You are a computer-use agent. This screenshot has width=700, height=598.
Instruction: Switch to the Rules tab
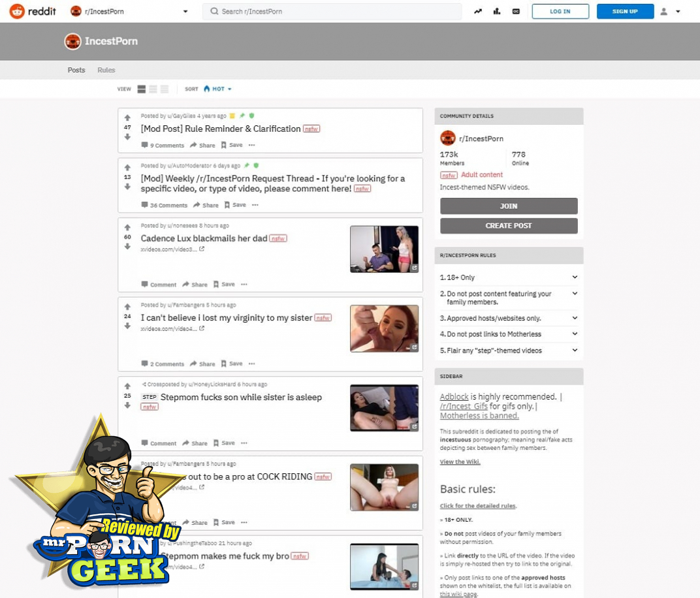(106, 70)
